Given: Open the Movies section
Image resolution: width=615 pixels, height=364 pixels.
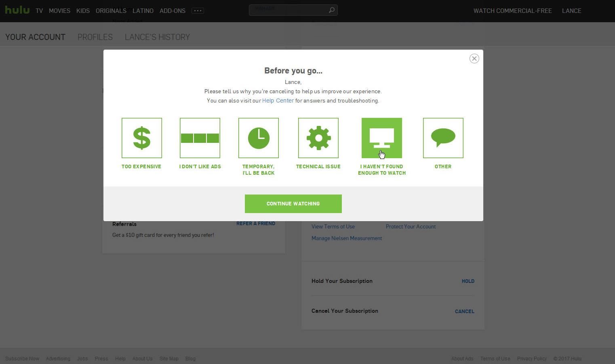Looking at the screenshot, I should [59, 11].
